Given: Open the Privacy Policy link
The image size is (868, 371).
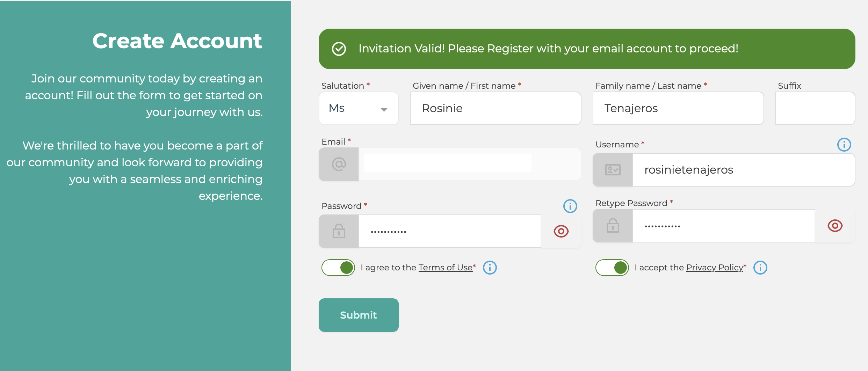Looking at the screenshot, I should coord(715,268).
